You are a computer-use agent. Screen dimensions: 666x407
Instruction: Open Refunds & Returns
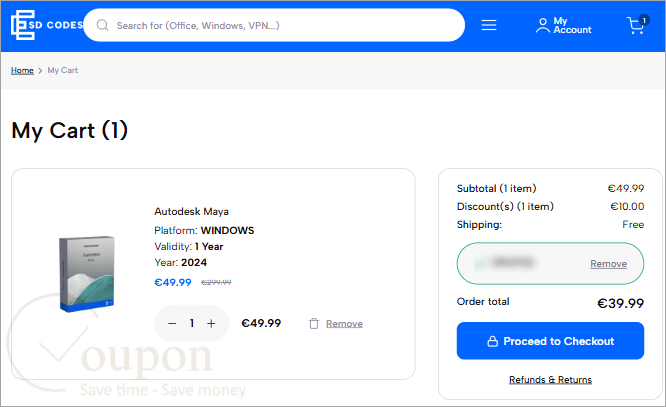[550, 380]
